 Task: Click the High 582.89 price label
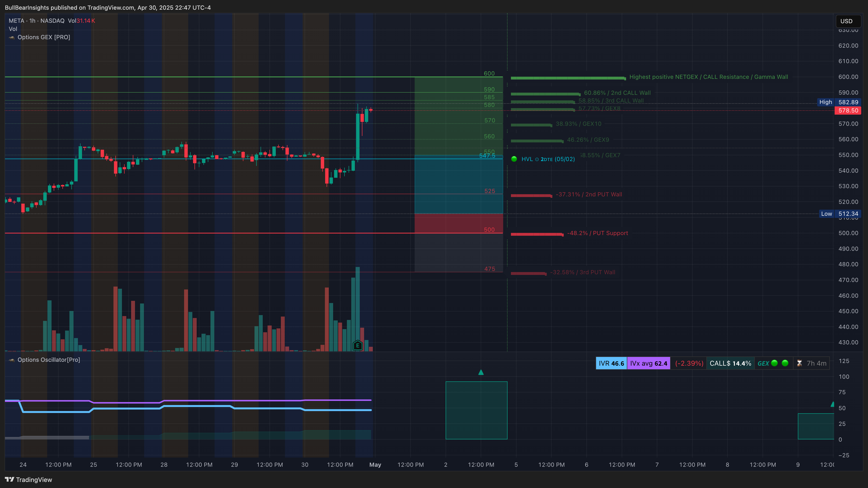point(839,102)
